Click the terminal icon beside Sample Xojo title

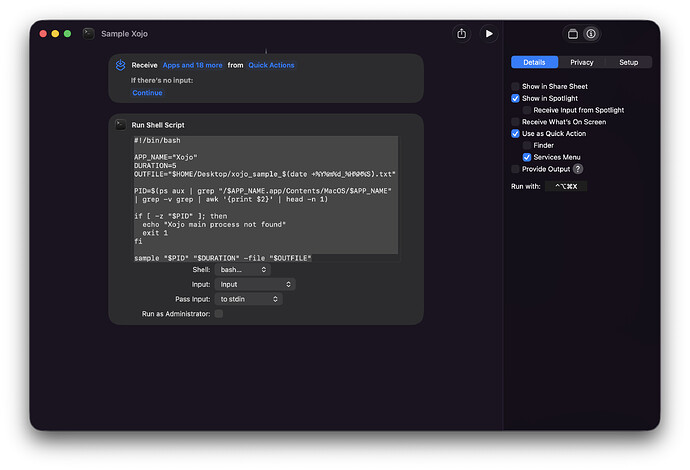click(x=88, y=33)
